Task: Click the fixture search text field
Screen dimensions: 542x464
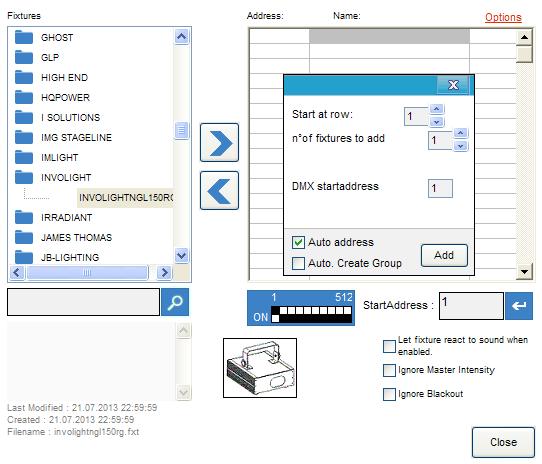Action: pyautogui.click(x=83, y=302)
